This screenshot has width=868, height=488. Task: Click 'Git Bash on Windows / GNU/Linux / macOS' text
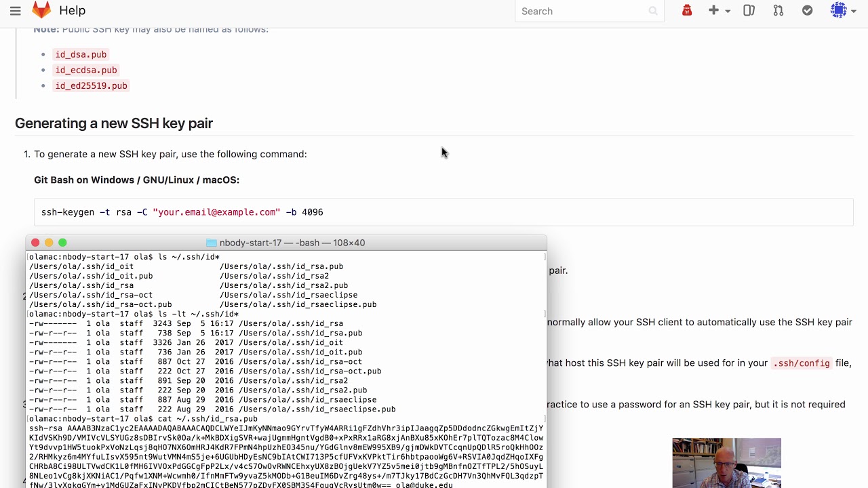(137, 180)
